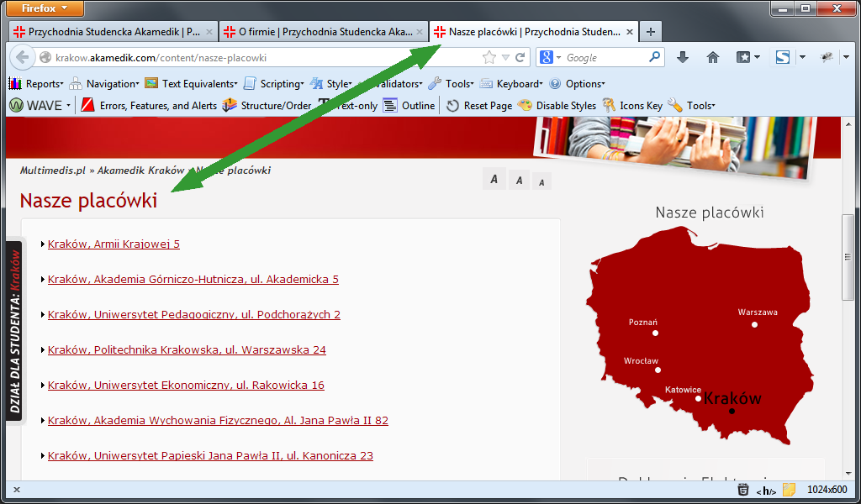
Task: Open link Uniwersytet Pedagogiczny, ul. Podchorążych 2
Action: [x=194, y=315]
